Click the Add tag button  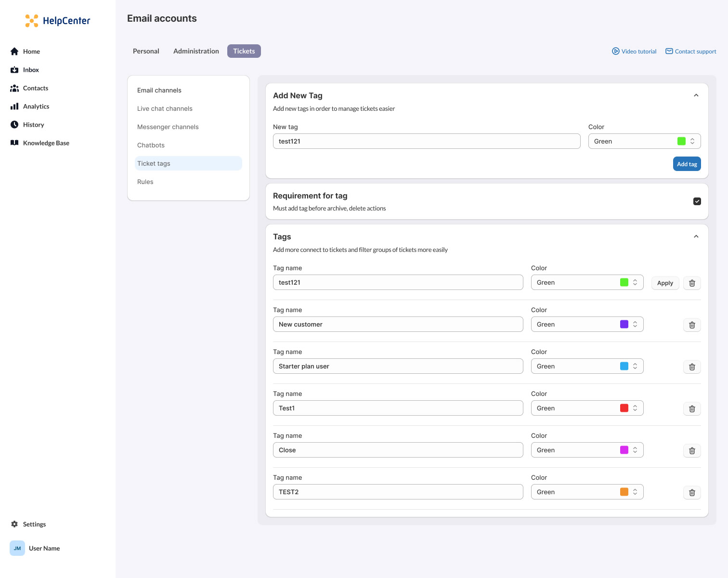[x=687, y=164]
